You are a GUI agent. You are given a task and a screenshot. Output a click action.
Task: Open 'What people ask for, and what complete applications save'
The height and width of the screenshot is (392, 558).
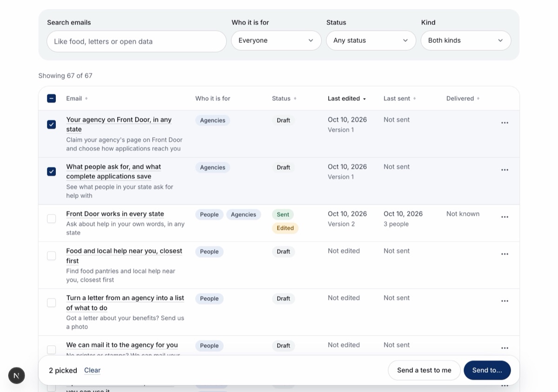pos(113,172)
